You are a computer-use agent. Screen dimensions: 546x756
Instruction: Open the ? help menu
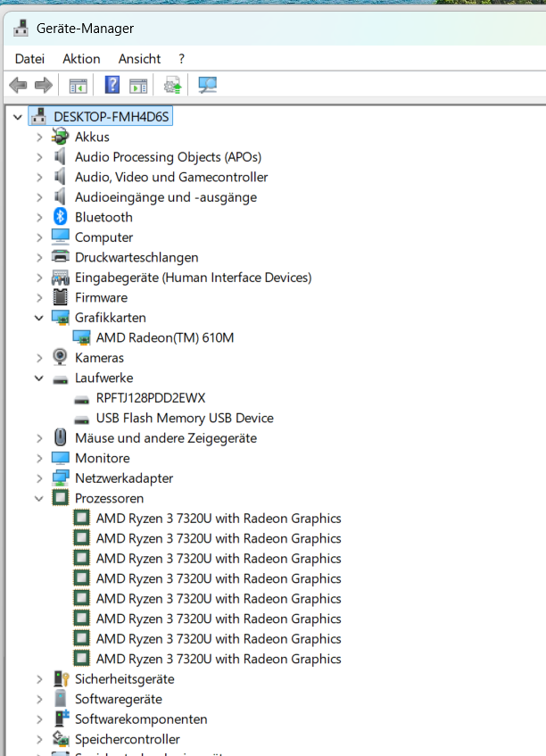point(181,59)
